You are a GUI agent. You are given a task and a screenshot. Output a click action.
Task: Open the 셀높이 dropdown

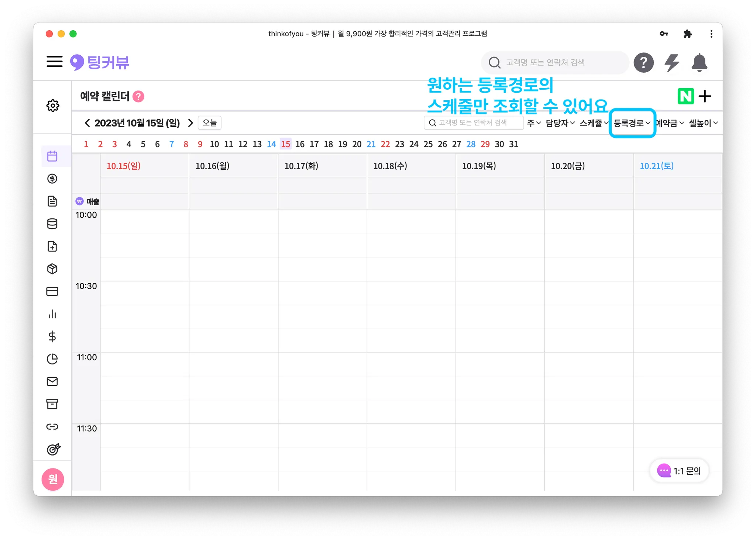[703, 123]
